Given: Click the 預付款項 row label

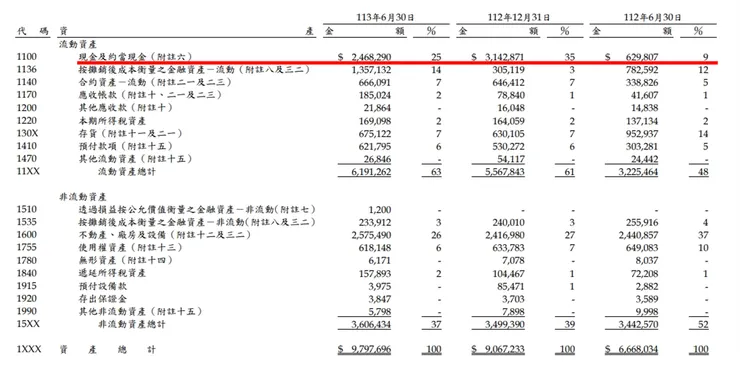Looking at the screenshot, I should (x=126, y=146).
